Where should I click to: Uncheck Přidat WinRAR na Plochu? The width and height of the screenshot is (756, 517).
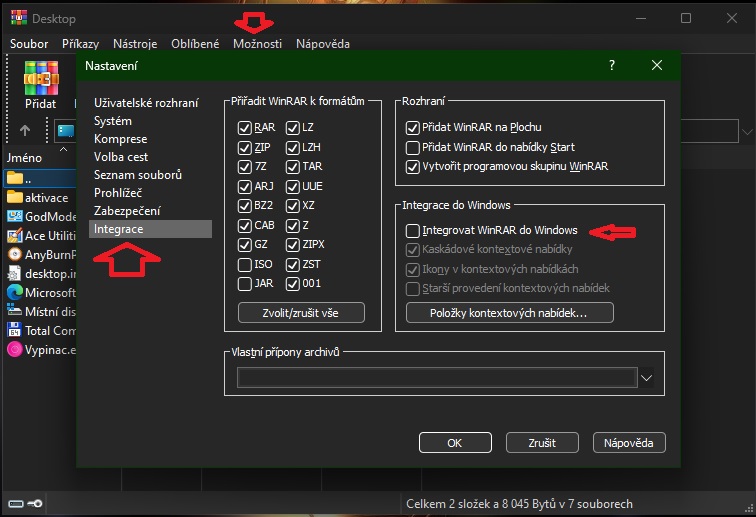coord(413,128)
